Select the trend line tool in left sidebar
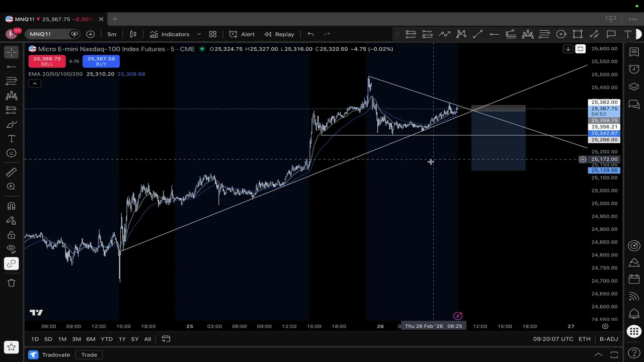 coord(11,67)
